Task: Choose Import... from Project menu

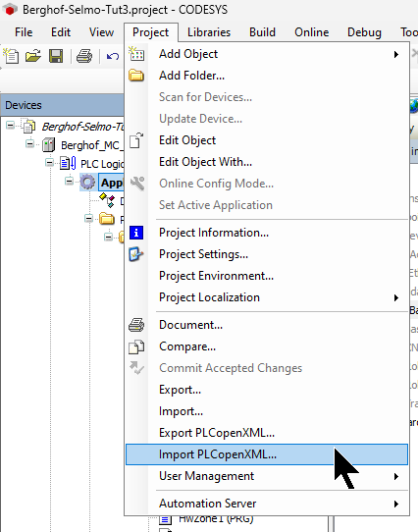Action: pos(267,411)
